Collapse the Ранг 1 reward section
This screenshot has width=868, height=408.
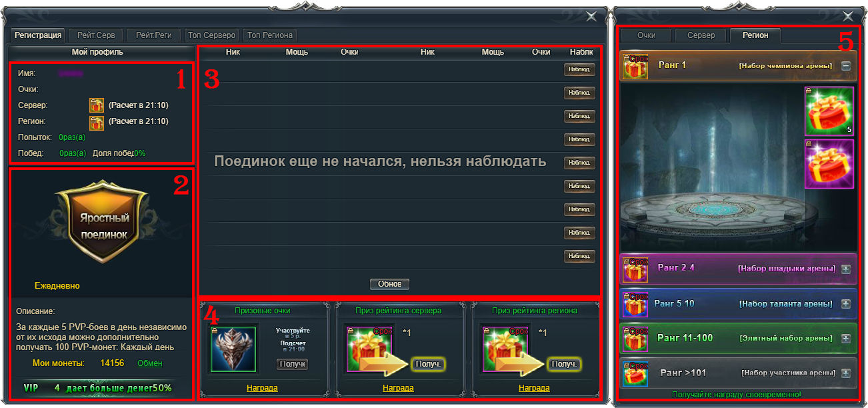(845, 66)
